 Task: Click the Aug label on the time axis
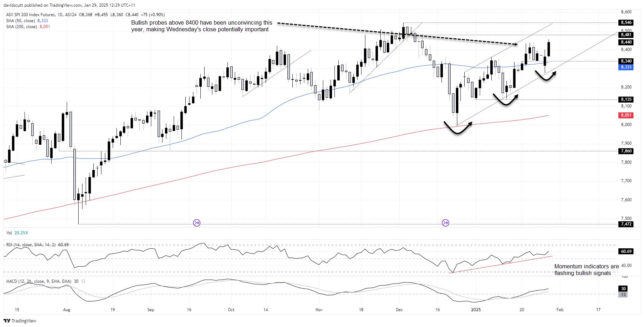point(67,310)
